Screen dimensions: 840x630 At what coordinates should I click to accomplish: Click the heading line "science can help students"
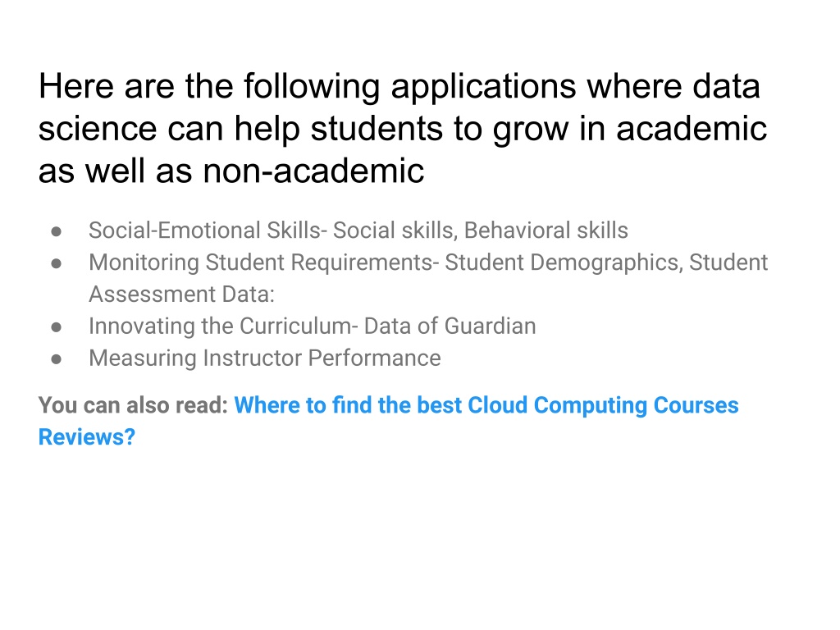402,129
